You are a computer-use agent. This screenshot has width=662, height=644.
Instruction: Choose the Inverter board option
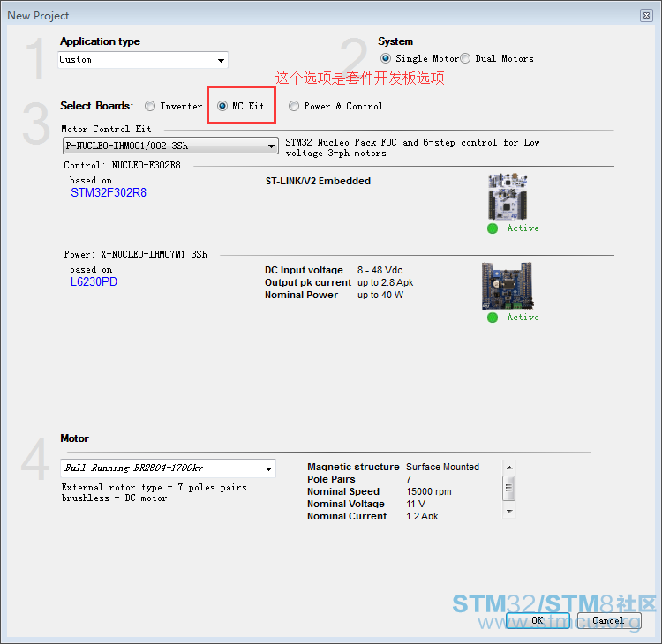[x=150, y=106]
